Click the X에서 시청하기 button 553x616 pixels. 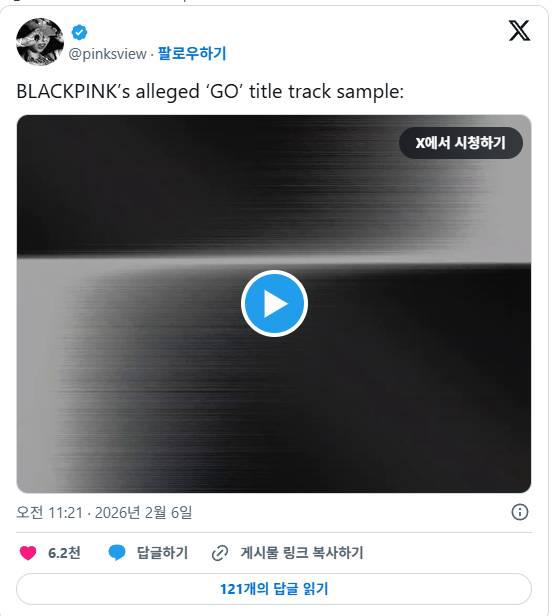[x=461, y=143]
